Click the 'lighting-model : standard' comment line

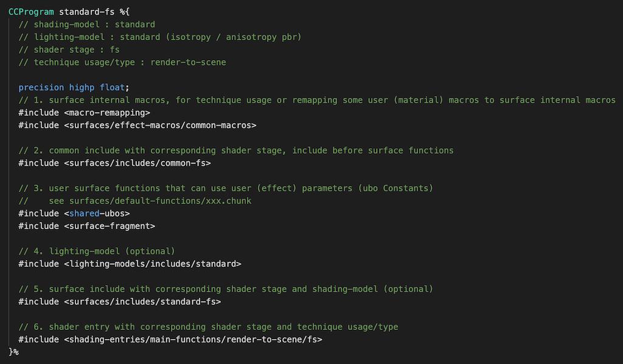pyautogui.click(x=160, y=37)
